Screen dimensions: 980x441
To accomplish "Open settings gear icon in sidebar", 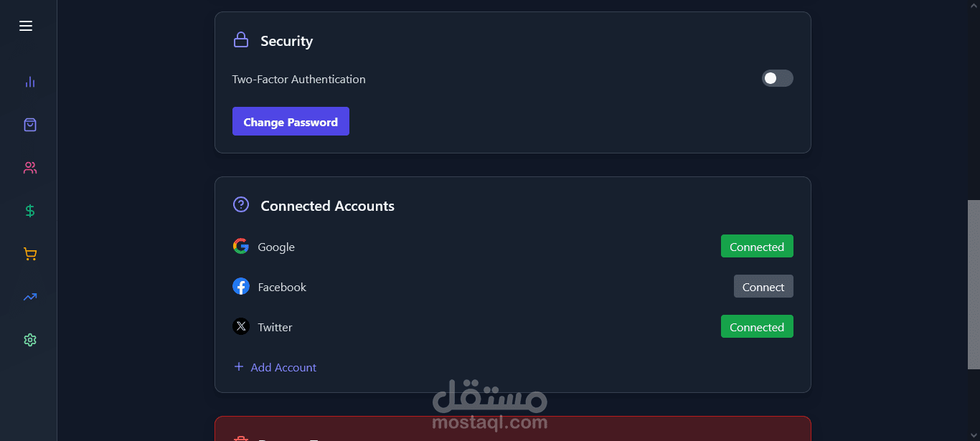I will [x=29, y=340].
